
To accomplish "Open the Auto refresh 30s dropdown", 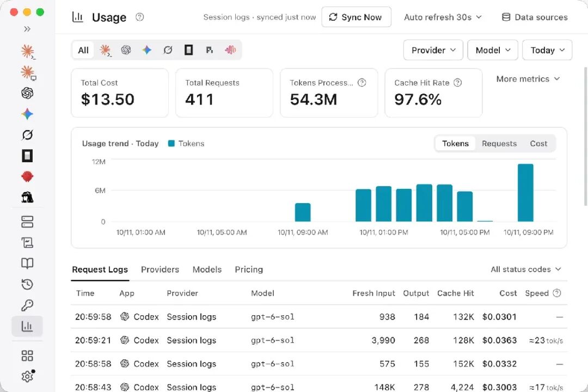I will (x=443, y=17).
